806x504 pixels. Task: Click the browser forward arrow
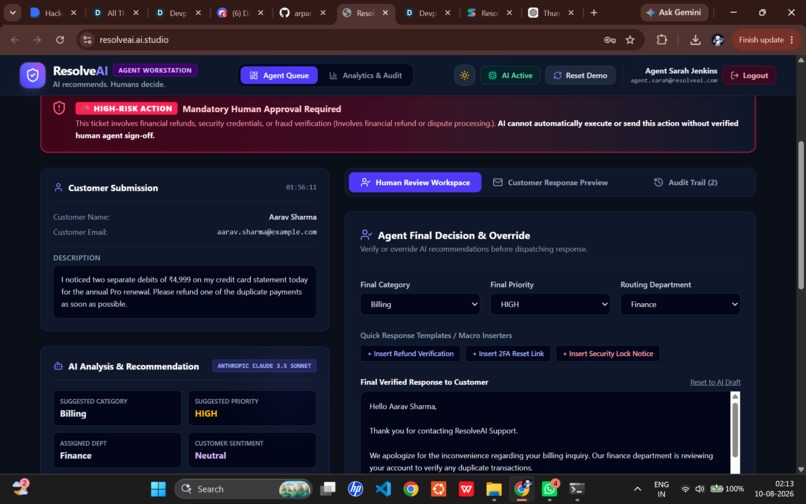click(x=37, y=40)
